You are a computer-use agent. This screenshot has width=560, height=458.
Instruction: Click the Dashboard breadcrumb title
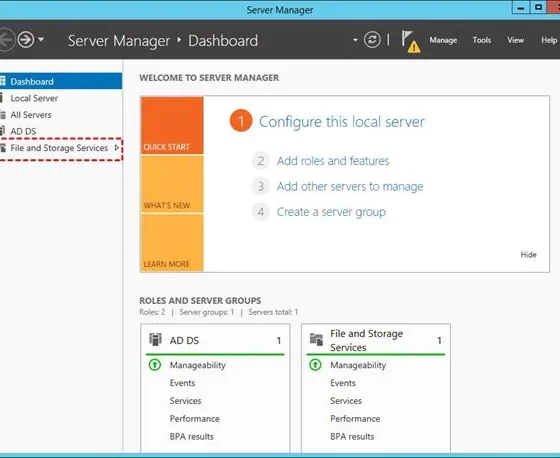[x=223, y=41]
